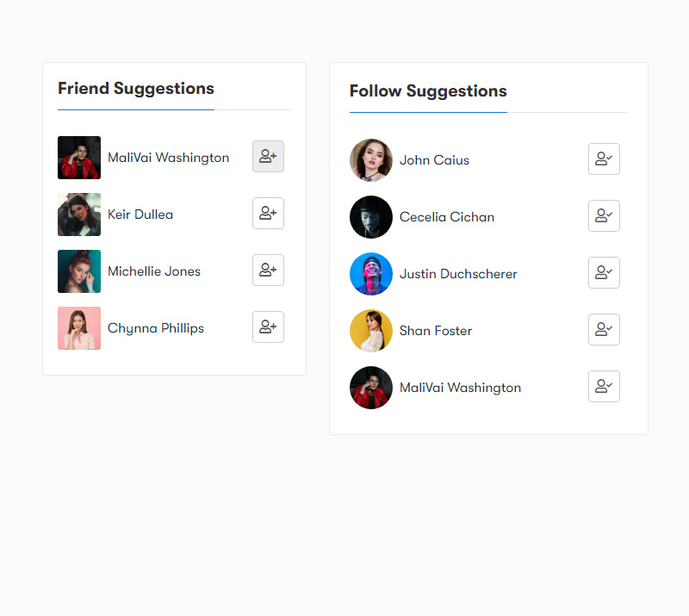Open Chynna Phillips's pink profile picture
This screenshot has width=689, height=616.
(79, 328)
